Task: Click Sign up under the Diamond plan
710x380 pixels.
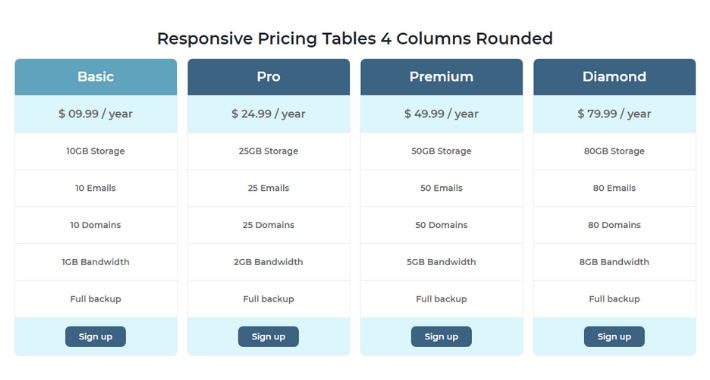Action: 614,337
